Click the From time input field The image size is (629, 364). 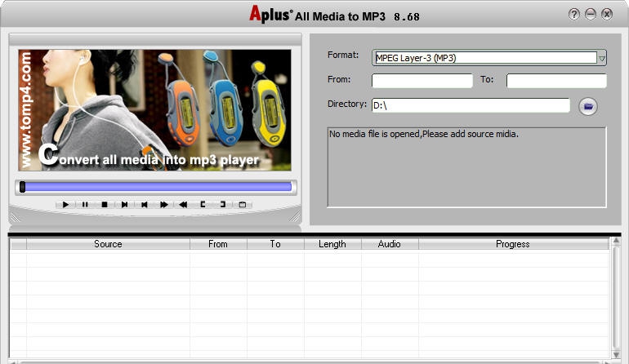pos(422,81)
